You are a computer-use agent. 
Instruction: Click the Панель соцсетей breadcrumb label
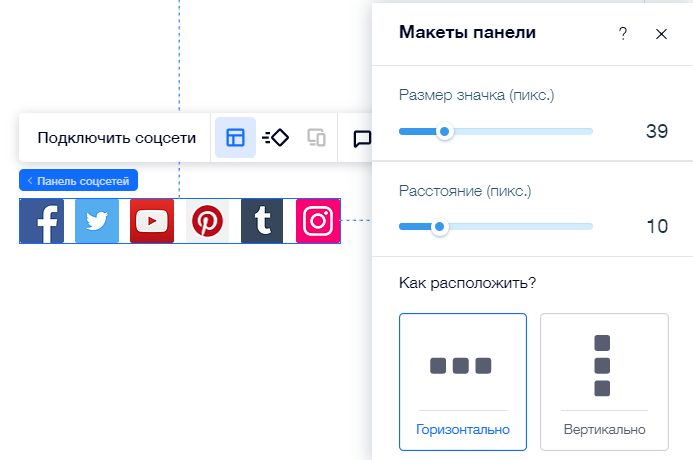tap(78, 180)
